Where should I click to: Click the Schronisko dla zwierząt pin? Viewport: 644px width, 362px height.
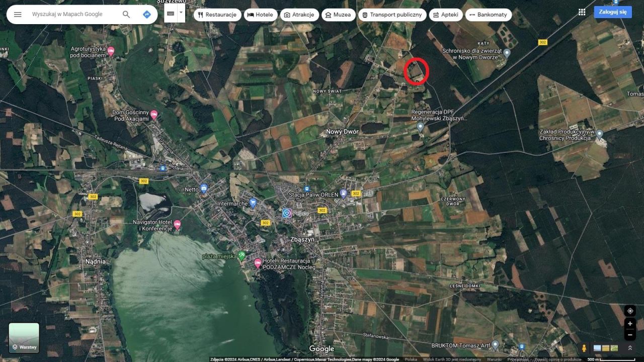(507, 53)
